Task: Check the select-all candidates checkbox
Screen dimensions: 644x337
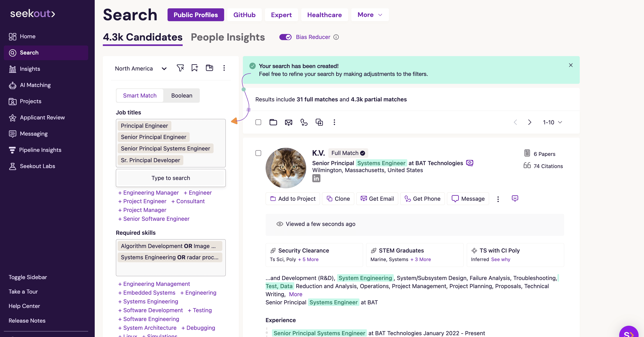Action: (258, 122)
